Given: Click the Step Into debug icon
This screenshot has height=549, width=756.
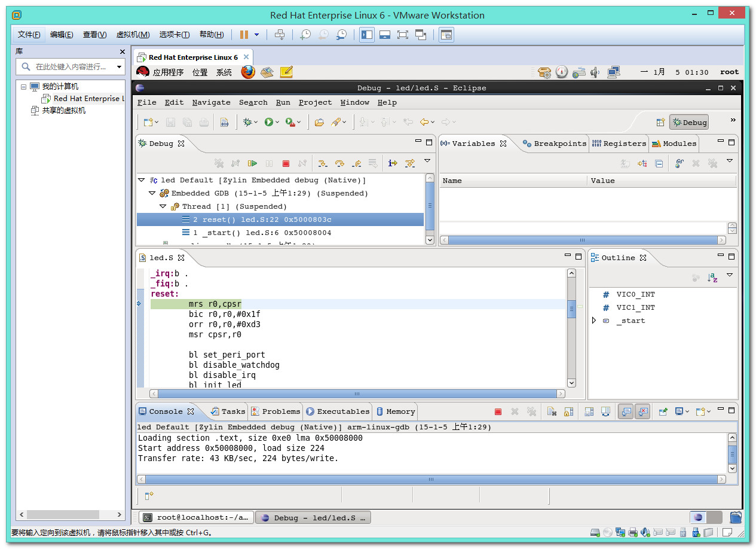Looking at the screenshot, I should (x=323, y=163).
